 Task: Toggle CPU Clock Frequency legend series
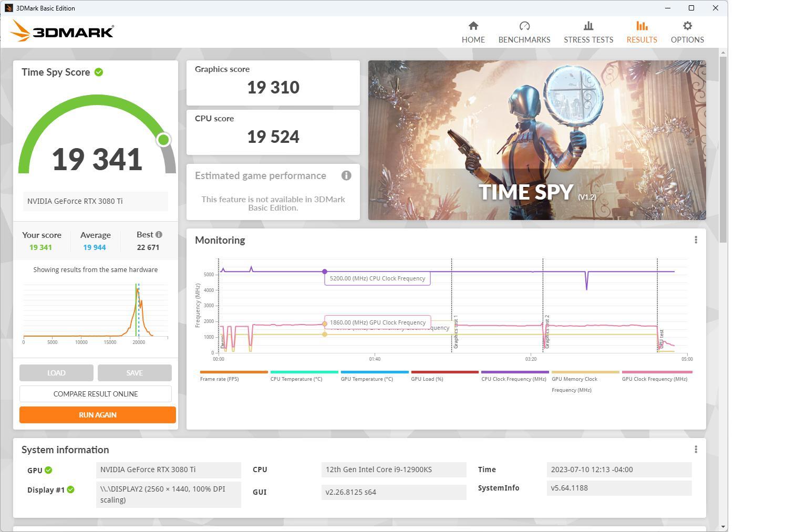(515, 376)
